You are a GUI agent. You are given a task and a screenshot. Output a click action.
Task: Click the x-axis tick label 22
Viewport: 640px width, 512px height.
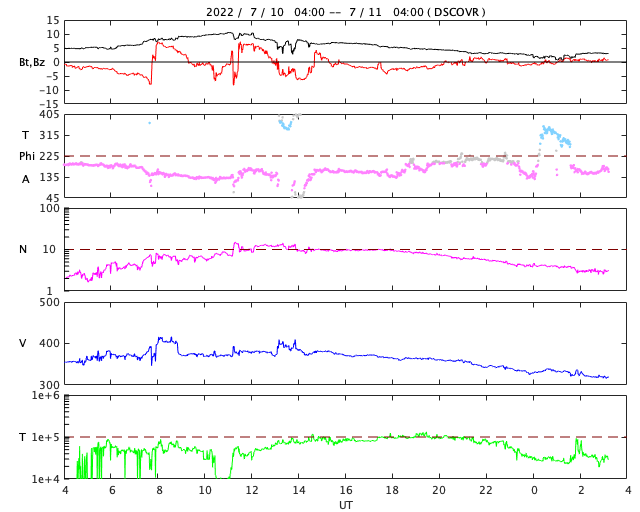pos(487,491)
